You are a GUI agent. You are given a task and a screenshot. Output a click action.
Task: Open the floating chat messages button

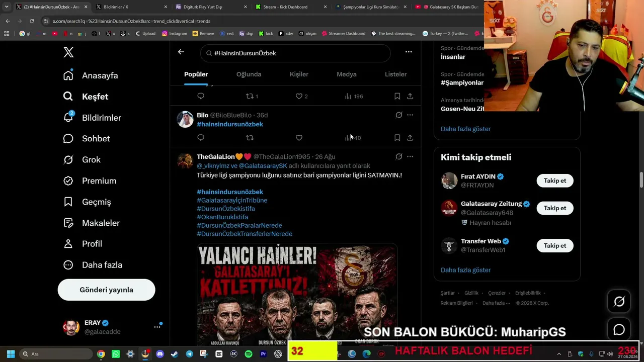(x=619, y=330)
